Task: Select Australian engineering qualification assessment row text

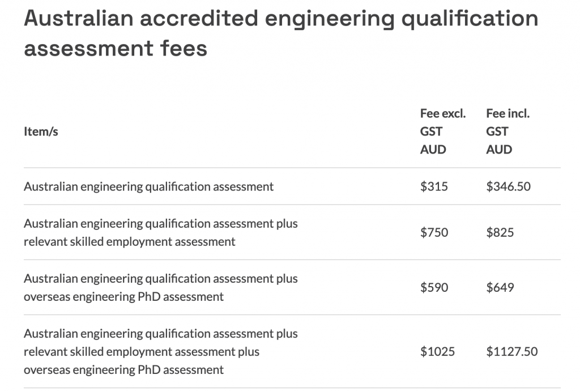Action: [149, 186]
